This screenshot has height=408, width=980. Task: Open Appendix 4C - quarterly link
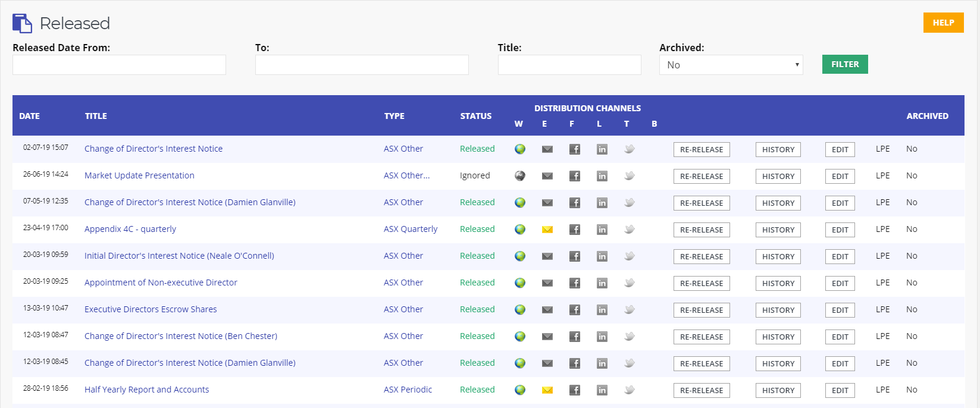130,229
